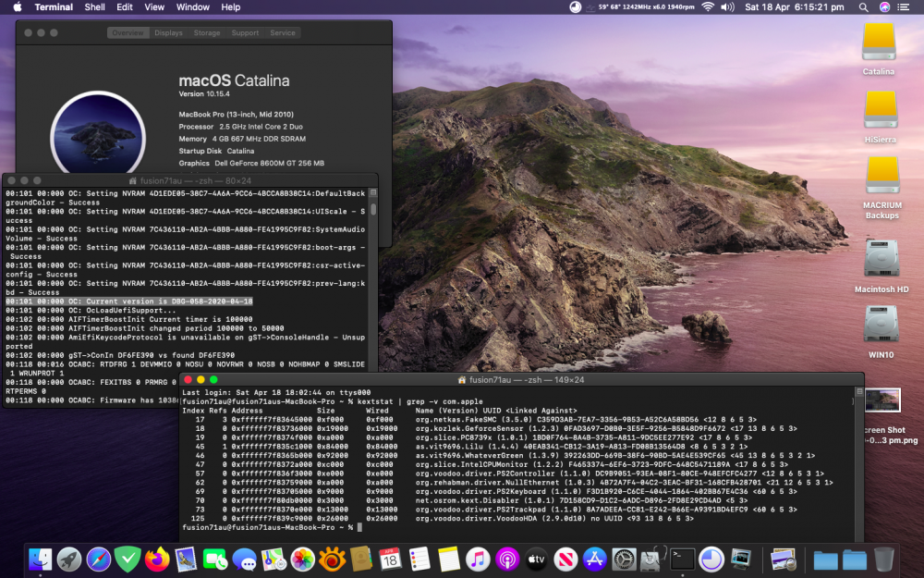This screenshot has height=578, width=924.
Task: Open the View menu
Action: (x=154, y=7)
